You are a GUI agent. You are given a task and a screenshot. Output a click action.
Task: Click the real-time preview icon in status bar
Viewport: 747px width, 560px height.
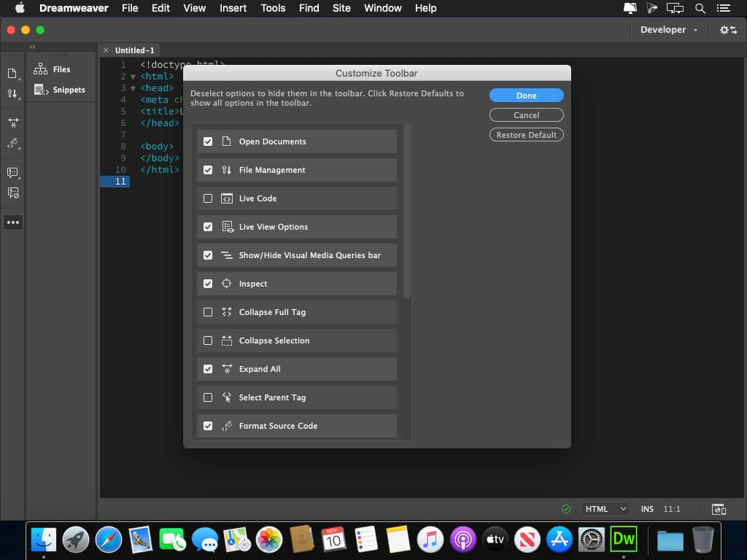(719, 509)
